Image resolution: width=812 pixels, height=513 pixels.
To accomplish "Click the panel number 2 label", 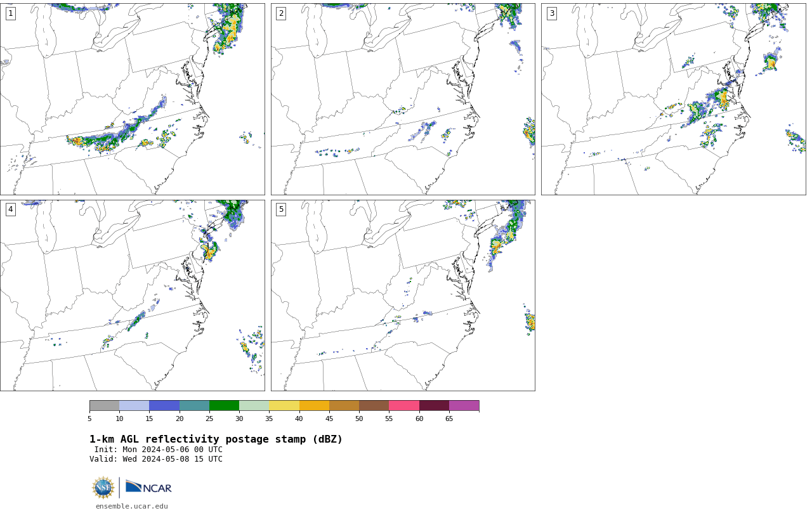I will 281,13.
